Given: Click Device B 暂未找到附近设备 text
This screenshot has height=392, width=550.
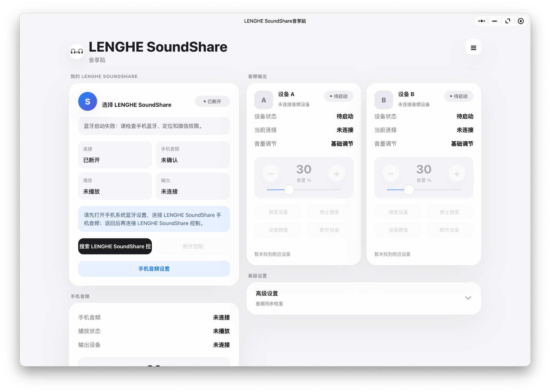Looking at the screenshot, I should (x=392, y=254).
